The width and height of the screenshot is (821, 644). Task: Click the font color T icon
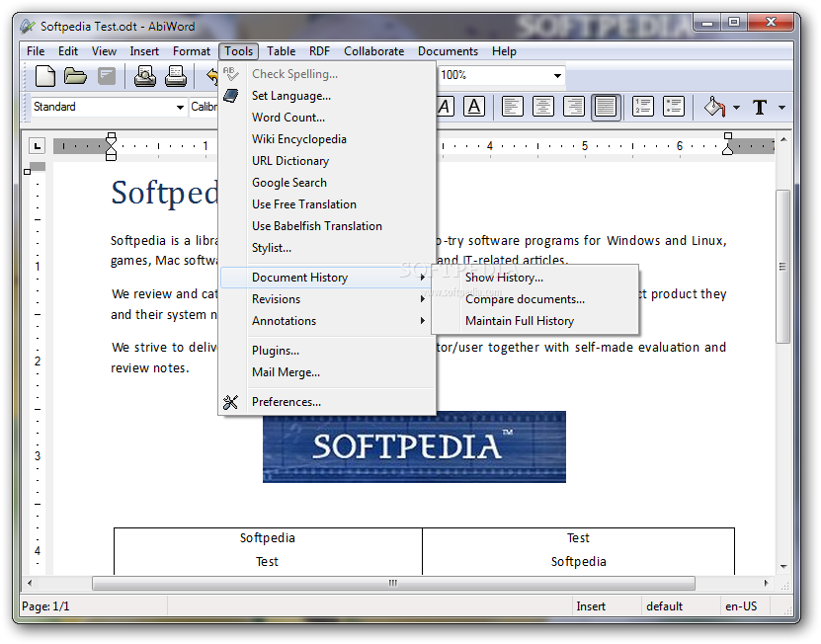click(x=760, y=108)
